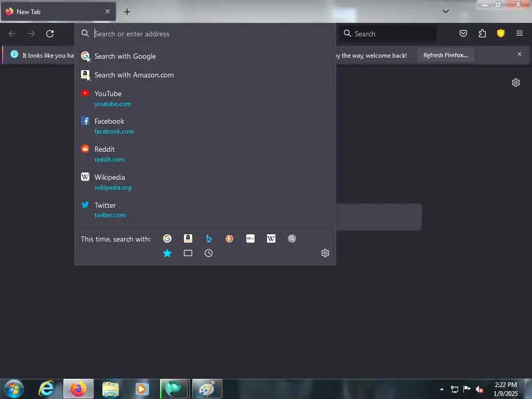Dismiss the Refresh Firefox notification bar

(x=520, y=54)
